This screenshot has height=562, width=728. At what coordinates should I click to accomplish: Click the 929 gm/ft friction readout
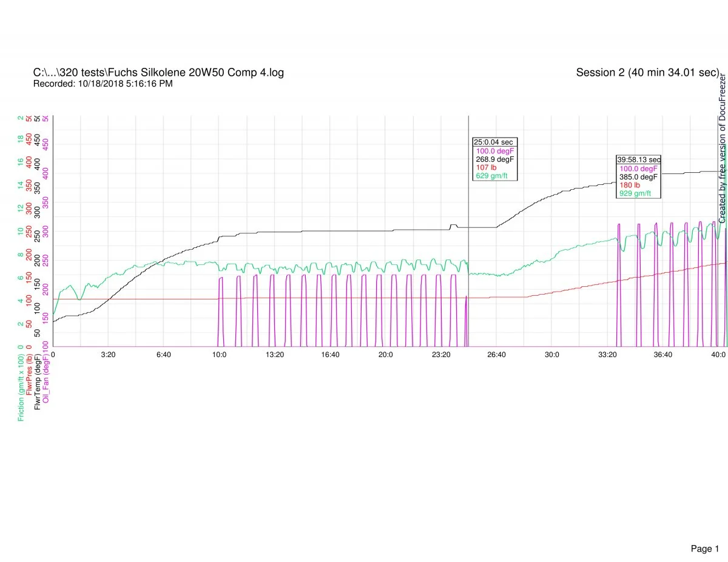(635, 194)
